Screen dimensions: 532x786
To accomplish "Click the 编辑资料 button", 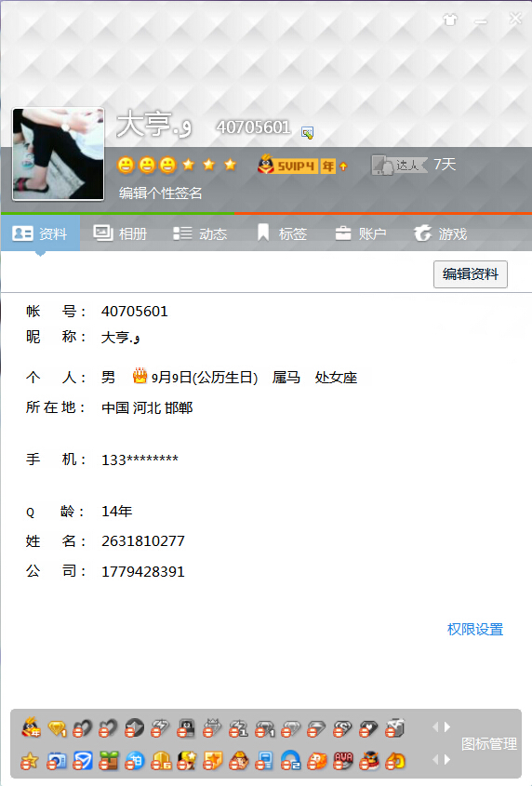I will point(471,274).
